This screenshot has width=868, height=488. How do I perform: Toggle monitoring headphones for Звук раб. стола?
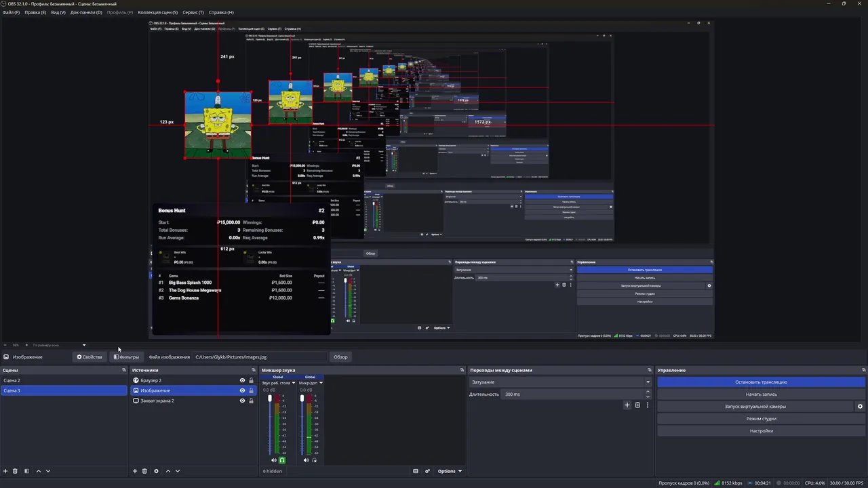click(x=282, y=460)
